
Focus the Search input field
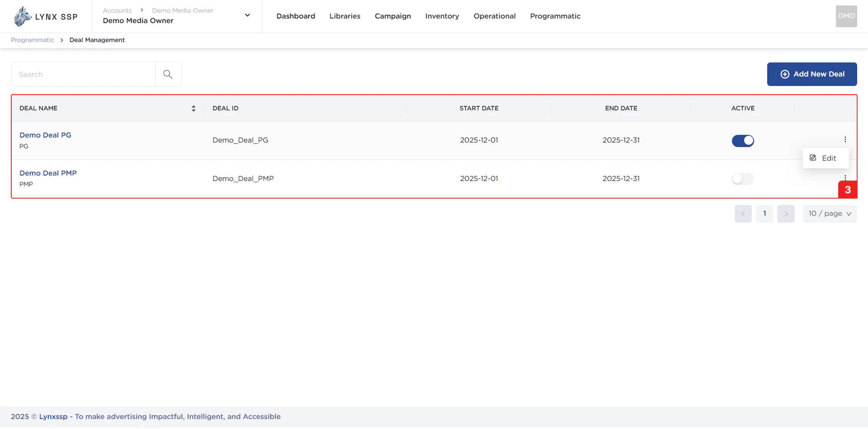tap(83, 74)
